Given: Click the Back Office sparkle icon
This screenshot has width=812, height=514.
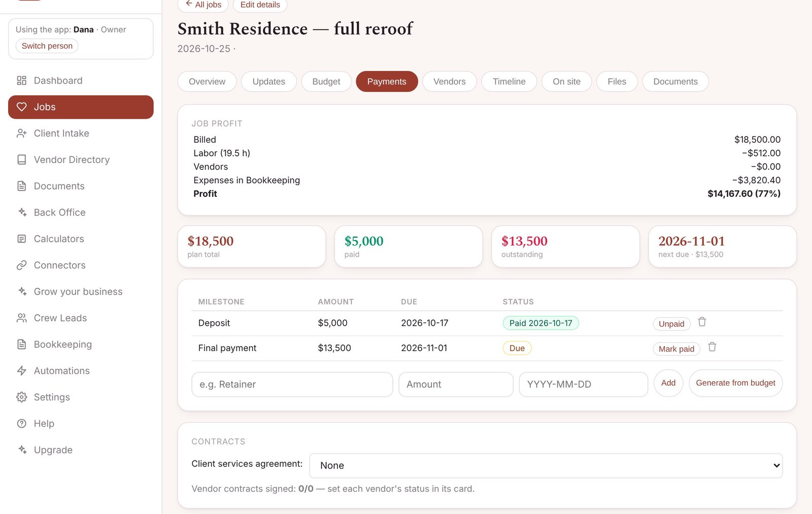Looking at the screenshot, I should click(x=21, y=213).
